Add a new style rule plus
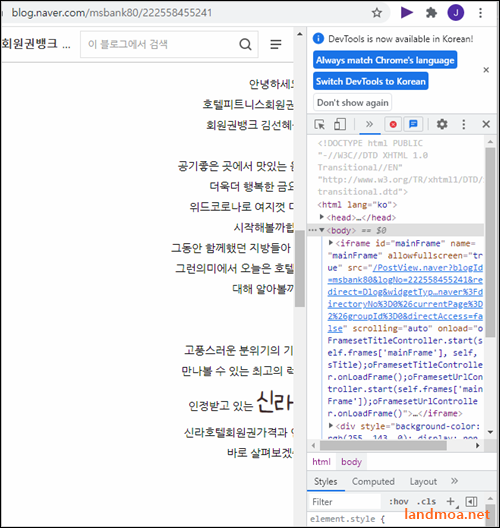The image size is (500, 528). 451,502
